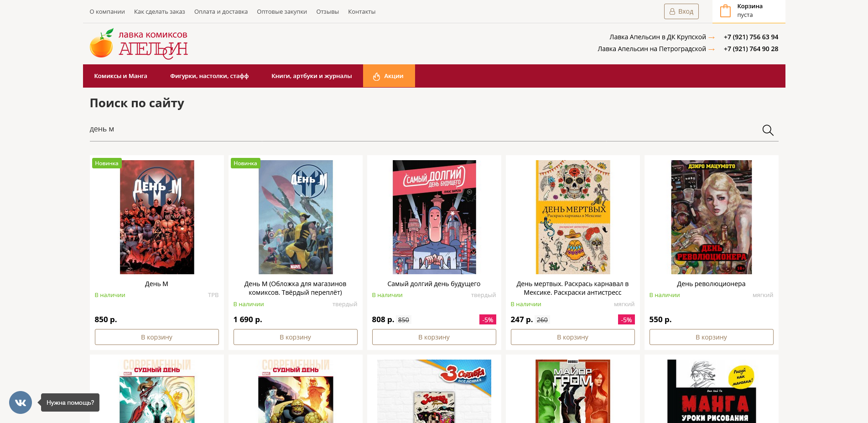
Task: Click the magnifying glass search icon
Action: (x=768, y=131)
